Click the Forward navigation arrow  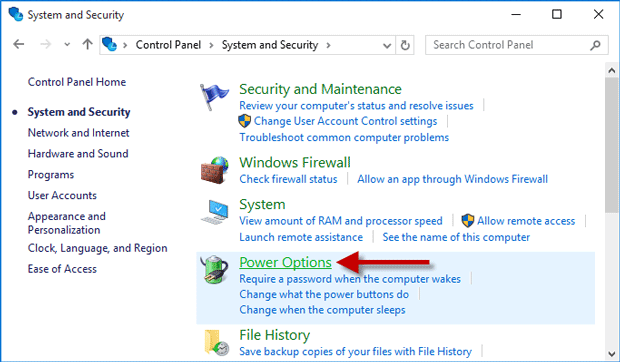point(45,44)
